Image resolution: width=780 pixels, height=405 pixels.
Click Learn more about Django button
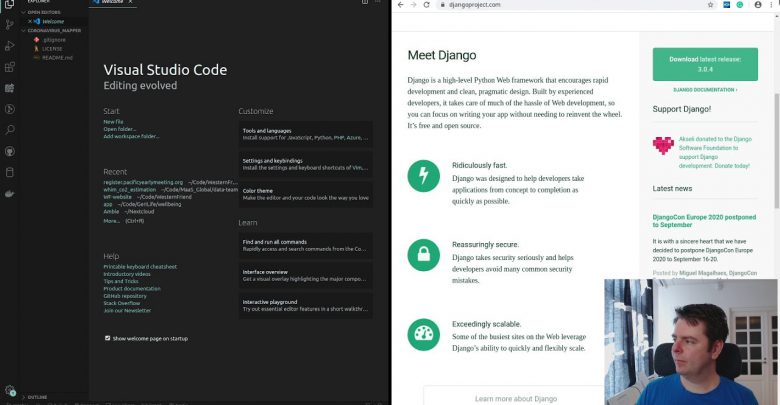pyautogui.click(x=516, y=399)
